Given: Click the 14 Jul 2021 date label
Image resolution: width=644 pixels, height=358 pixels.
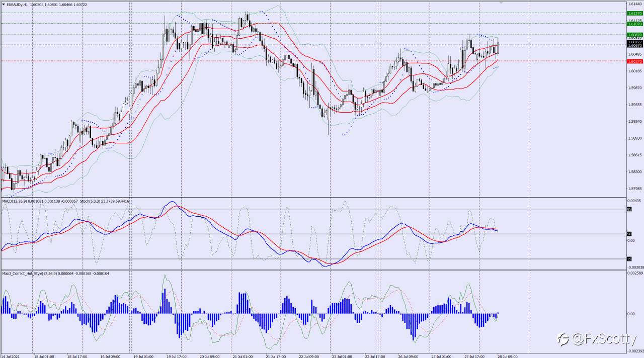Looking at the screenshot, I should (10, 355).
